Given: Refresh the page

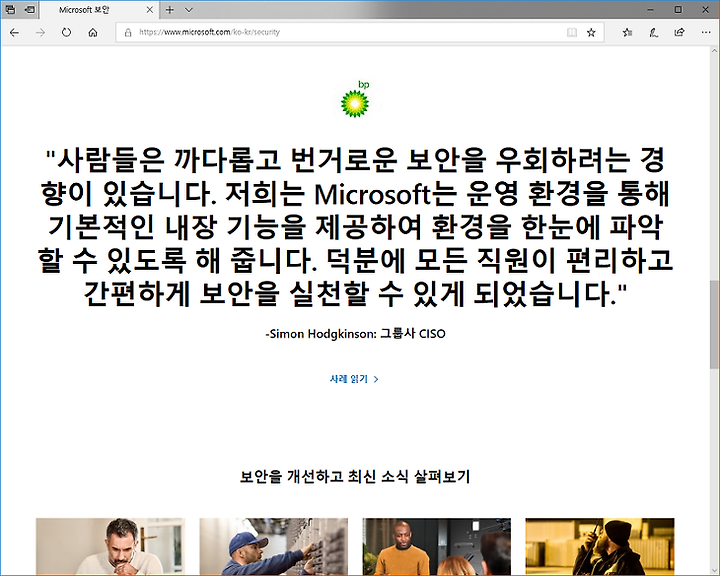Looking at the screenshot, I should point(67,32).
